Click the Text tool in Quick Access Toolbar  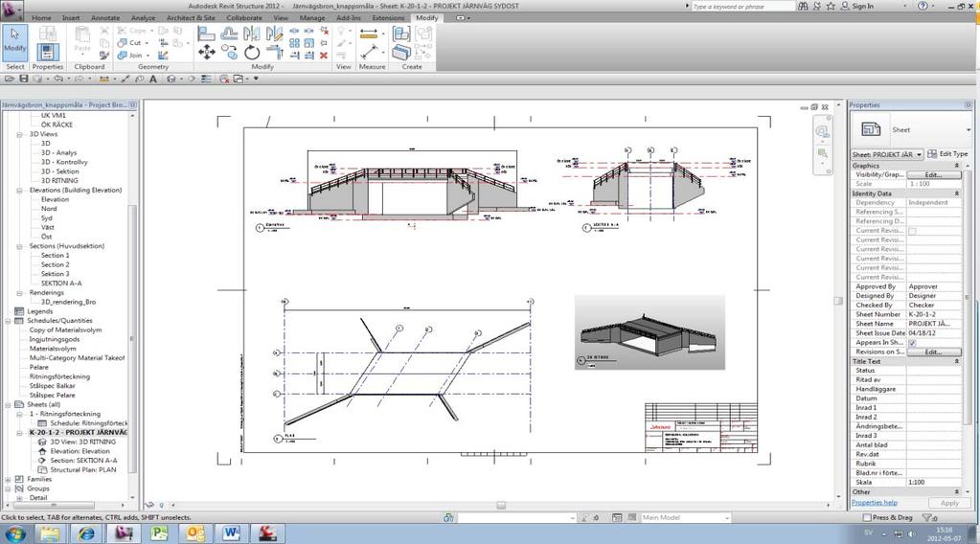click(x=153, y=79)
